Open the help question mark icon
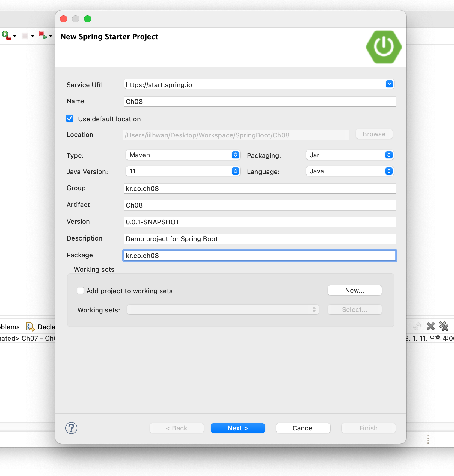The width and height of the screenshot is (454, 476). [x=71, y=428]
